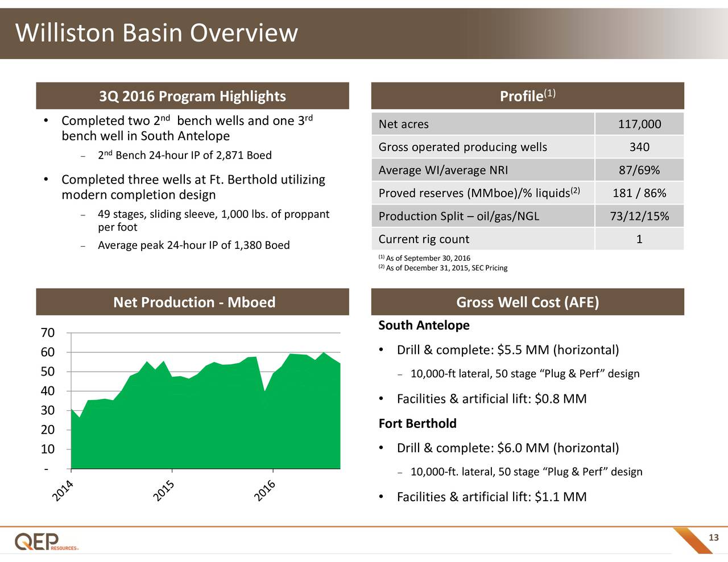Click the Profile section header
728x562 pixels.
[527, 96]
